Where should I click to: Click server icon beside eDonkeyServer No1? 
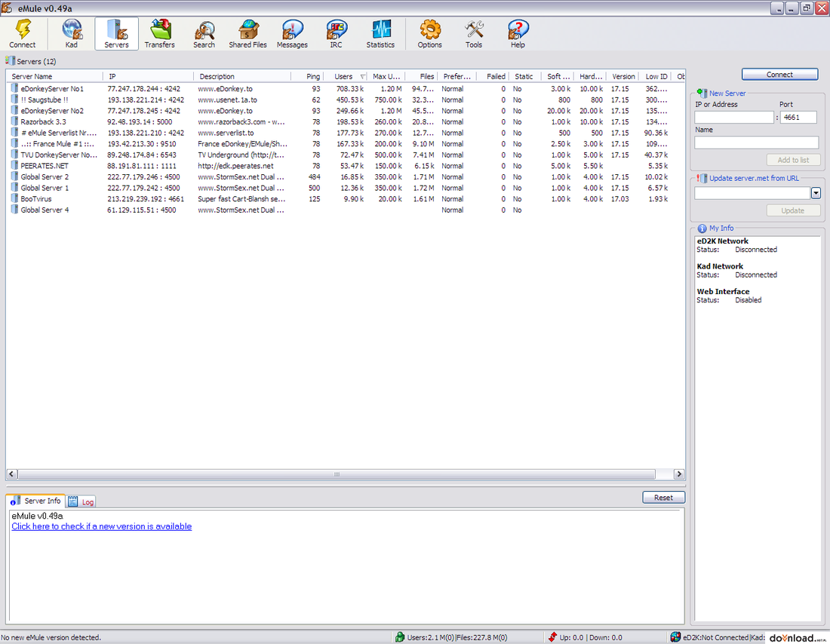tap(14, 88)
